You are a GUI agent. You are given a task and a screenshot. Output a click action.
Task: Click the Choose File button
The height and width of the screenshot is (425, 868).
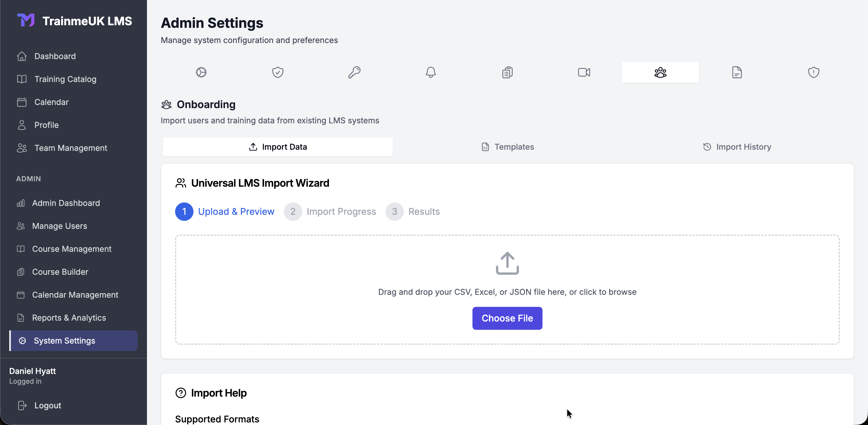(507, 318)
